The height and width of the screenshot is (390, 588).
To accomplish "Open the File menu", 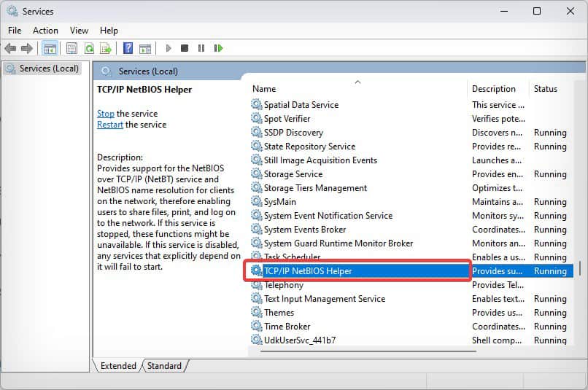I will click(15, 31).
